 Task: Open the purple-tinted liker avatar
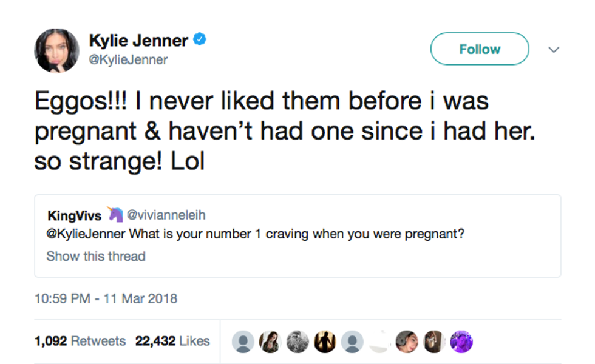point(461,342)
